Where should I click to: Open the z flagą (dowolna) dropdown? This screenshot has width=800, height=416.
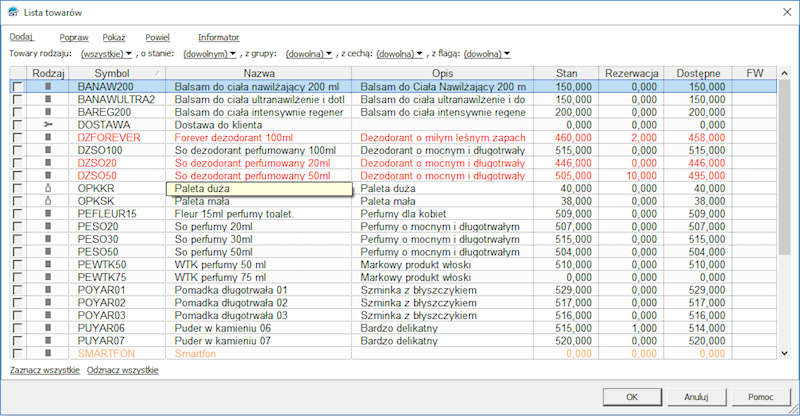[487, 54]
